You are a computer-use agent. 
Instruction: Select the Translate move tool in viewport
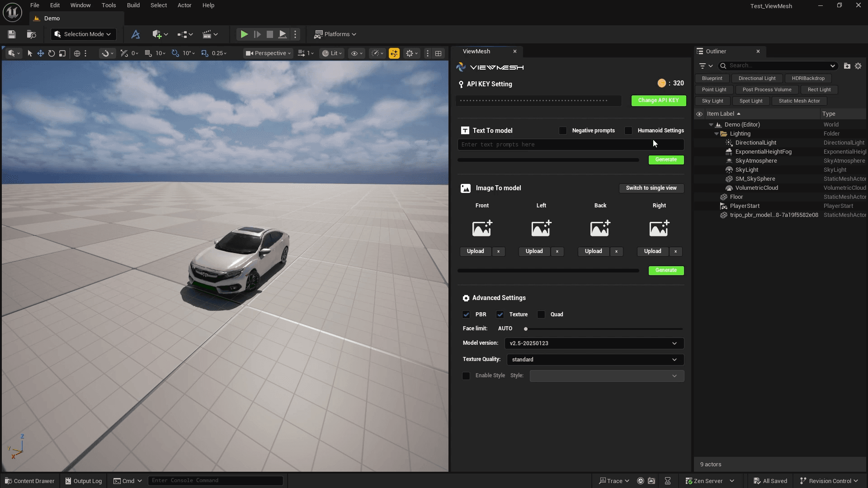click(x=41, y=53)
